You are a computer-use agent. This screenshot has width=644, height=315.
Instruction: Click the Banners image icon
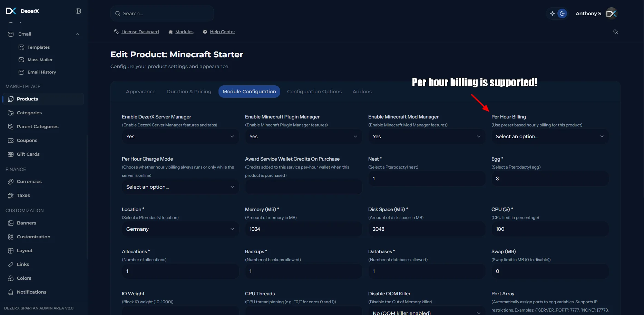(11, 223)
